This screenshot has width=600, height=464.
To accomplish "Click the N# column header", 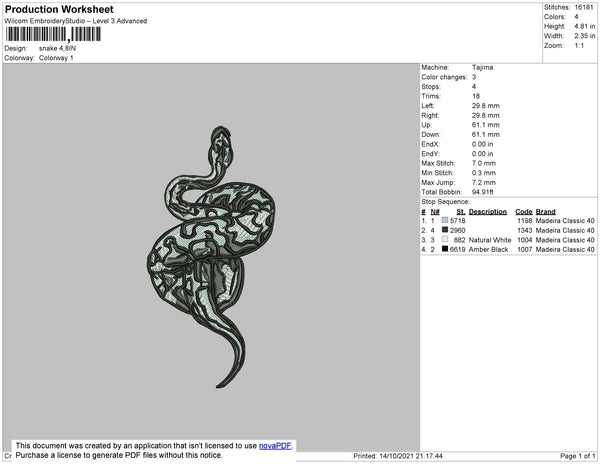I will [x=435, y=212].
